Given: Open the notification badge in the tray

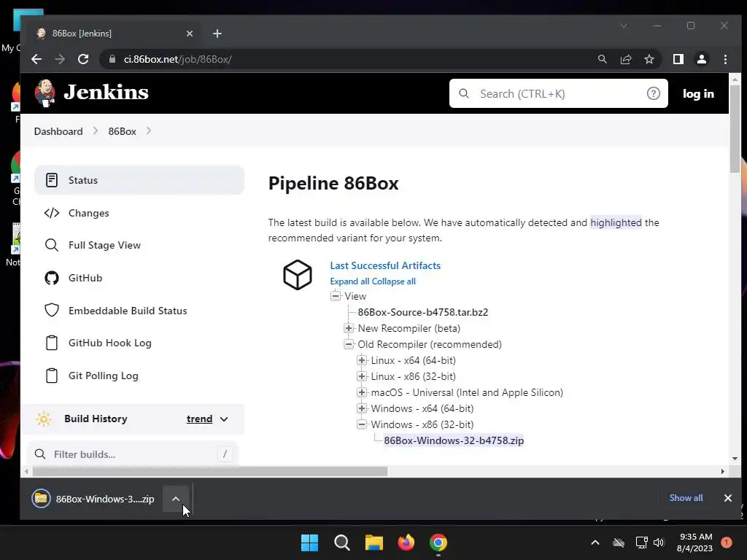Looking at the screenshot, I should pyautogui.click(x=726, y=542).
